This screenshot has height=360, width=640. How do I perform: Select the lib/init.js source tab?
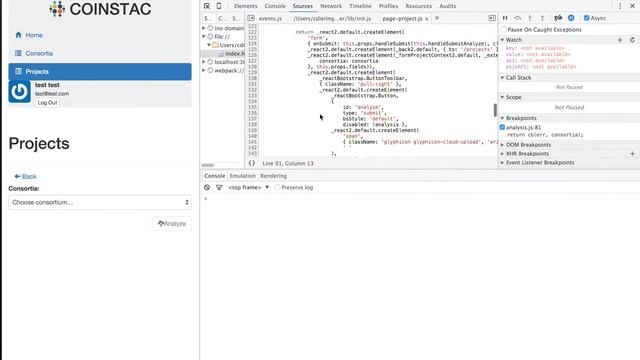[x=332, y=19]
